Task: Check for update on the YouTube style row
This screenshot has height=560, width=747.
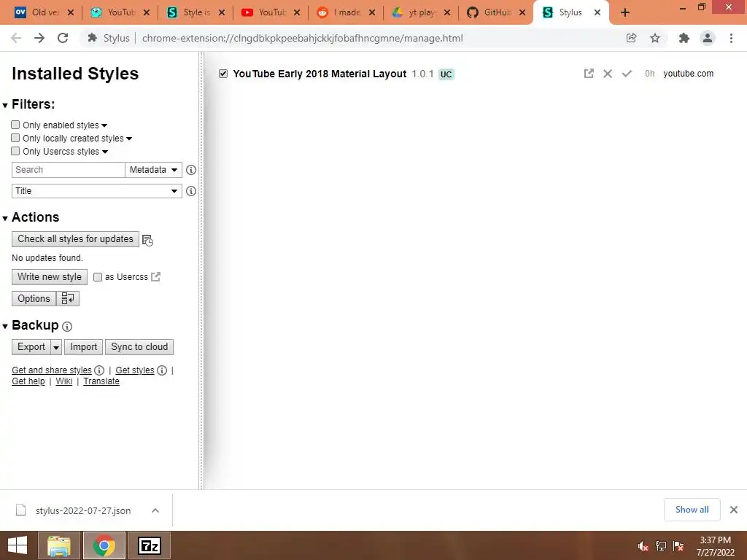Action: tap(627, 74)
